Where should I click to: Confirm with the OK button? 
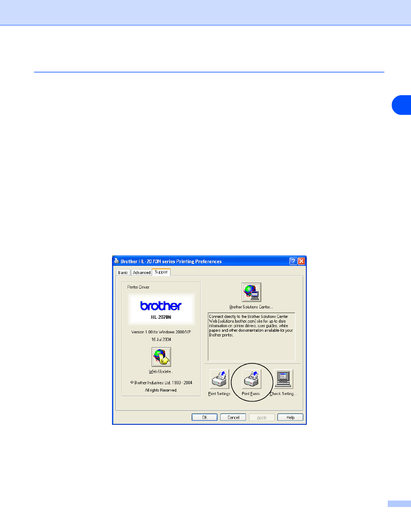tap(205, 417)
